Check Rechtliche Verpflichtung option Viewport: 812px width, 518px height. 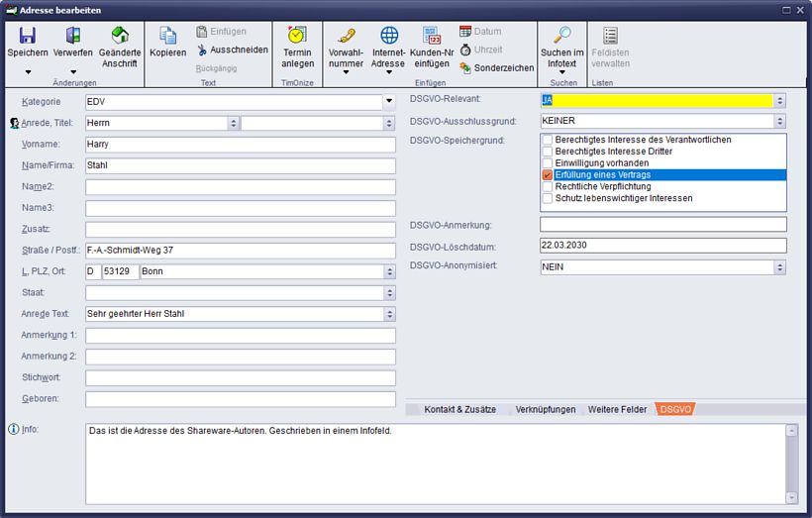[548, 187]
